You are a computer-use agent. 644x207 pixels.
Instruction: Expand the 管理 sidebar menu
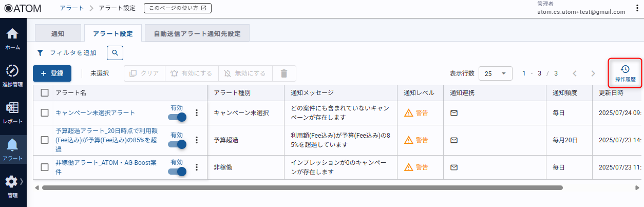point(13,186)
